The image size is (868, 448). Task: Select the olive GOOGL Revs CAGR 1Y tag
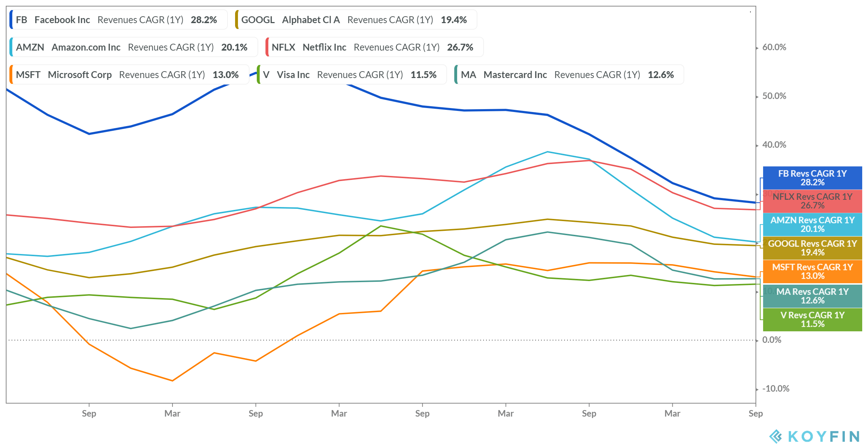[812, 248]
